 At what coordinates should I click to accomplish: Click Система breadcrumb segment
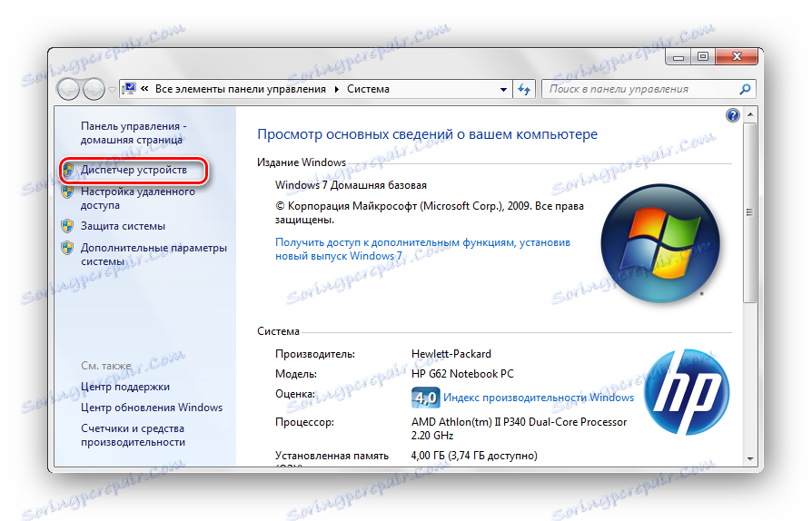click(368, 89)
